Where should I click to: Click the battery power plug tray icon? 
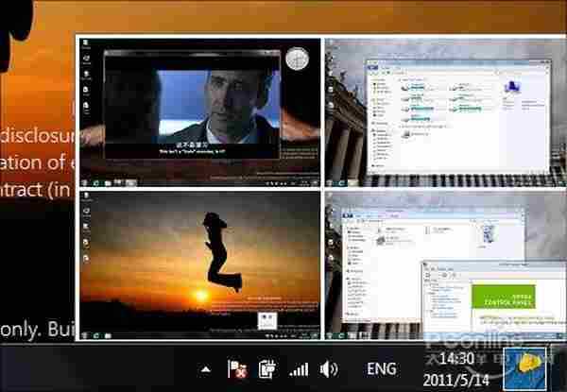pos(266,368)
